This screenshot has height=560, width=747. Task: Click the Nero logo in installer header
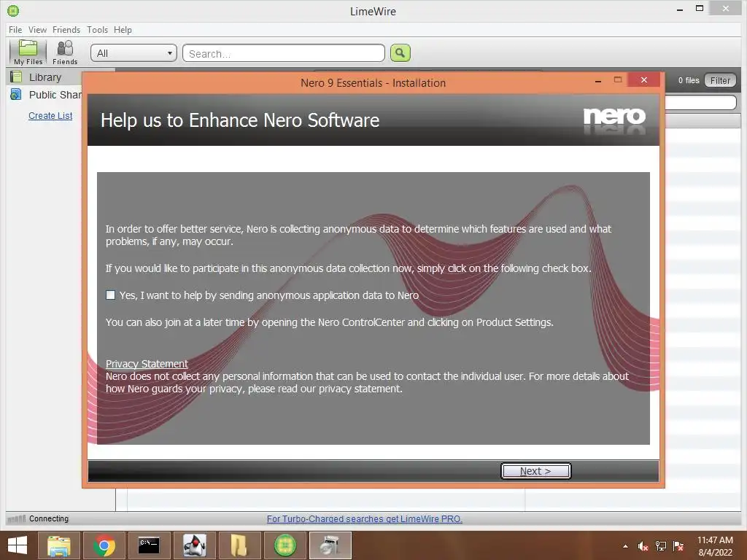point(614,117)
